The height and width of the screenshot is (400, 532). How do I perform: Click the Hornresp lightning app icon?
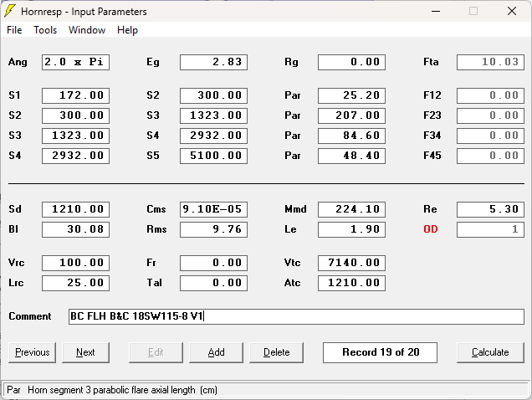[9, 11]
